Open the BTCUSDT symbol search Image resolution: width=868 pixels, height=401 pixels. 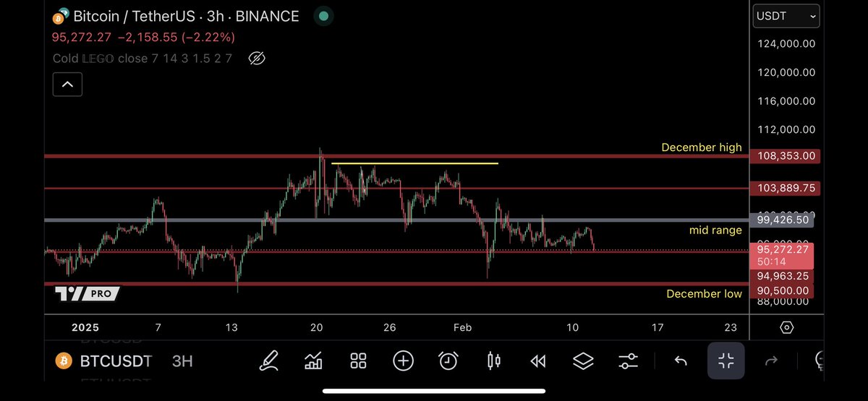116,361
